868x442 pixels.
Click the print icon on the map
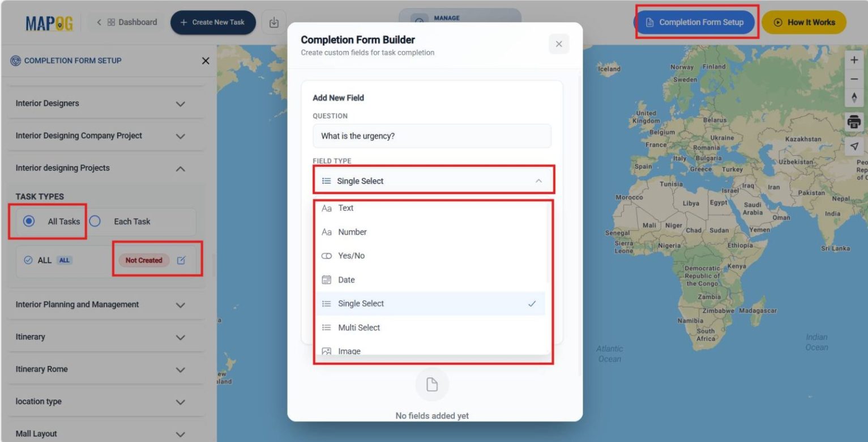tap(854, 122)
